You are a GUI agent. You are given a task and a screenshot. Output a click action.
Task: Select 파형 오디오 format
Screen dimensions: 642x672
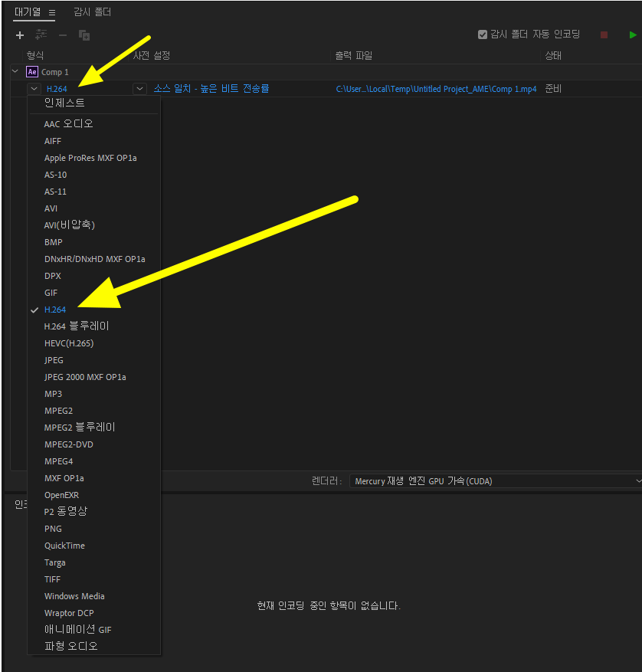pos(94,646)
